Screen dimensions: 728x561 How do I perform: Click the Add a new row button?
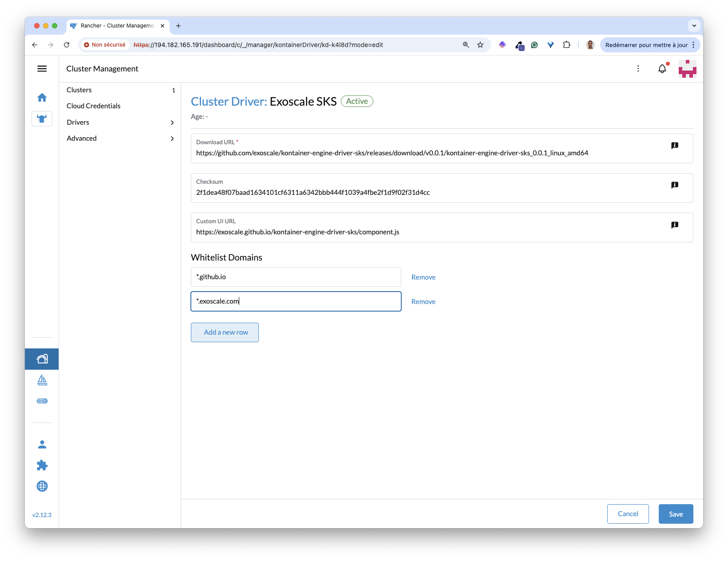224,332
